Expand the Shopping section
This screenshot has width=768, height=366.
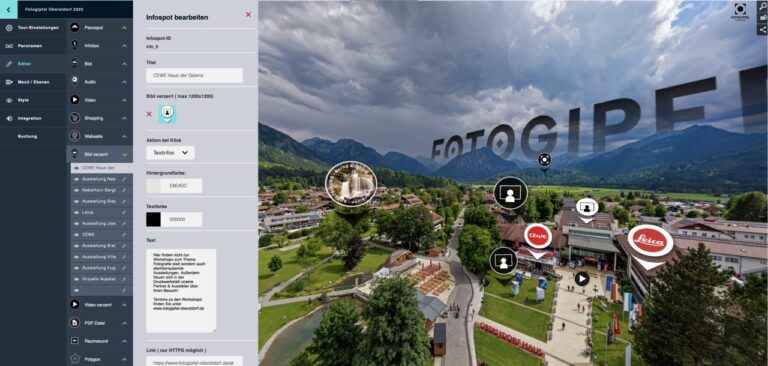[124, 118]
